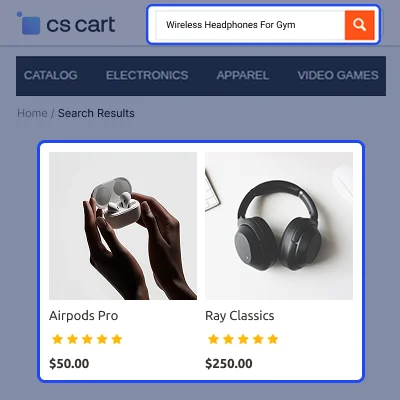Click the Airpods Pro star rating
The height and width of the screenshot is (400, 400).
tap(87, 339)
